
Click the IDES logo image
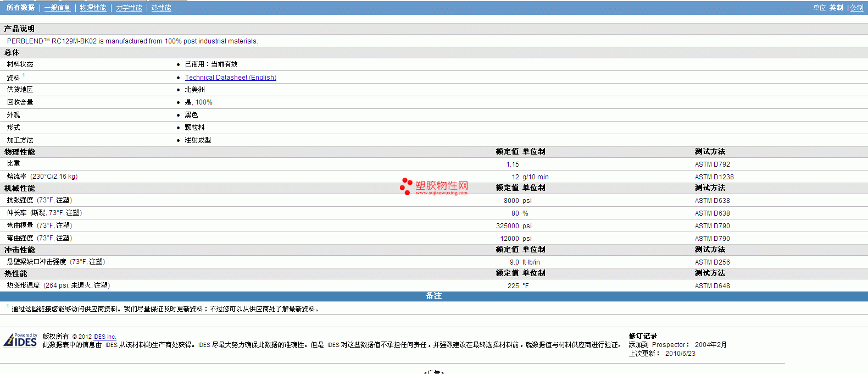pos(20,340)
